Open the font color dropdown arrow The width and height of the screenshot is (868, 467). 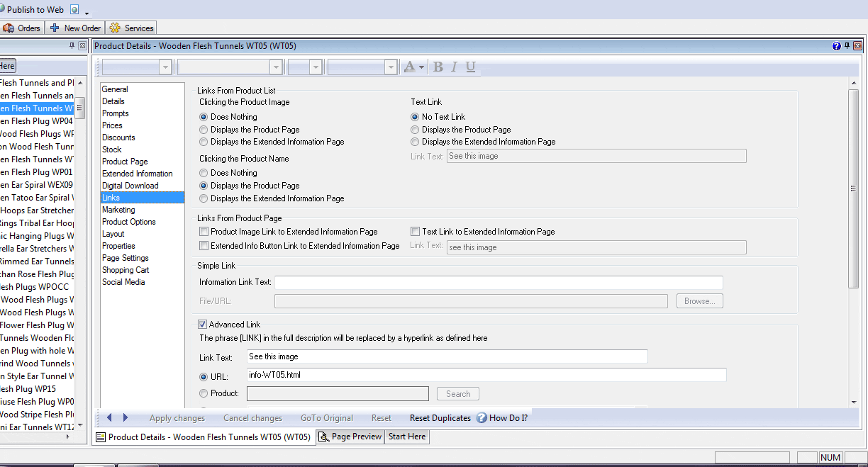click(421, 67)
